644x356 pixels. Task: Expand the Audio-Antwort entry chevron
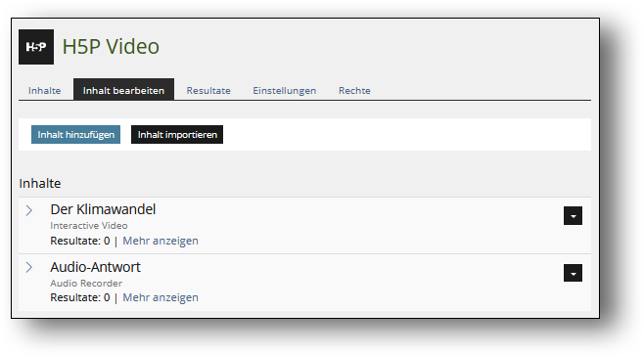tap(28, 267)
